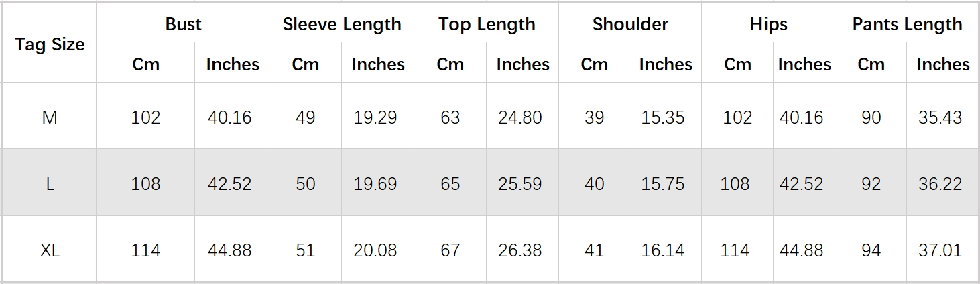Click the 24.80 top length value

(520, 117)
